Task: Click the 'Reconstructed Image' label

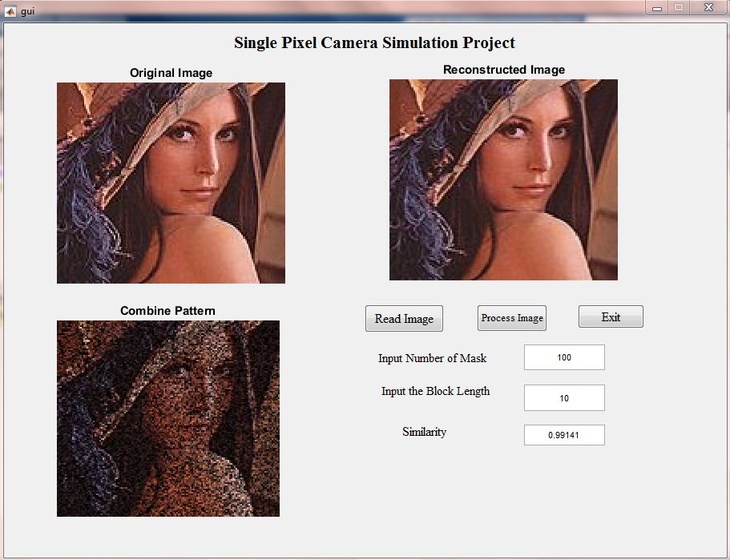Action: pyautogui.click(x=504, y=70)
